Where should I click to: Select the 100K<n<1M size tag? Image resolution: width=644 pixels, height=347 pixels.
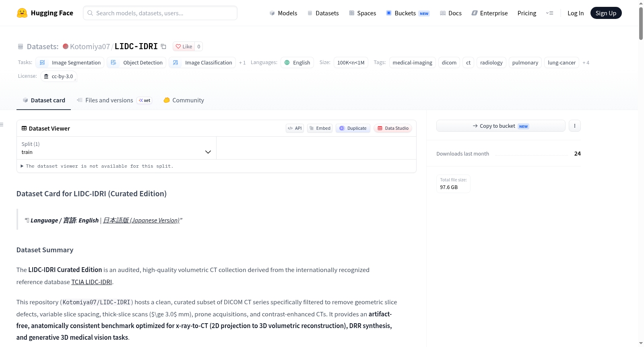[351, 62]
